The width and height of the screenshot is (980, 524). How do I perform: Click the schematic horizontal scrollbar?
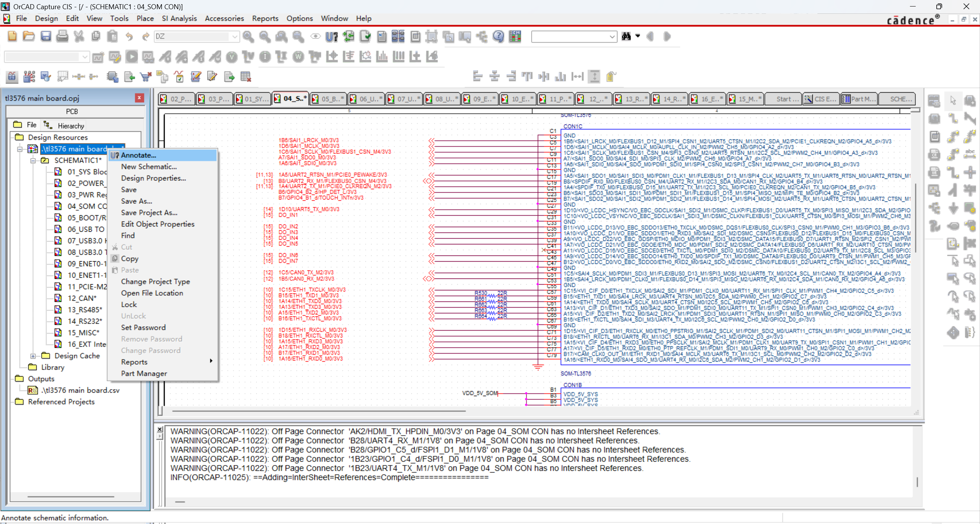point(318,411)
